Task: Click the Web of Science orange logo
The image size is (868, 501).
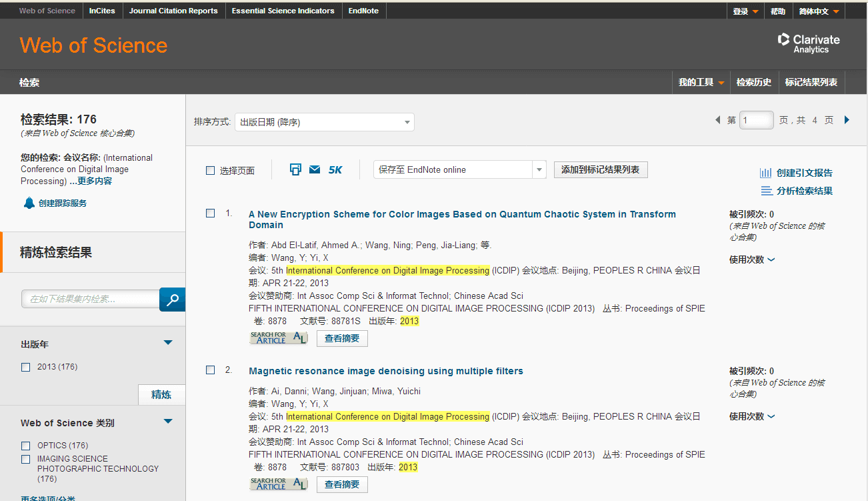Action: (93, 45)
